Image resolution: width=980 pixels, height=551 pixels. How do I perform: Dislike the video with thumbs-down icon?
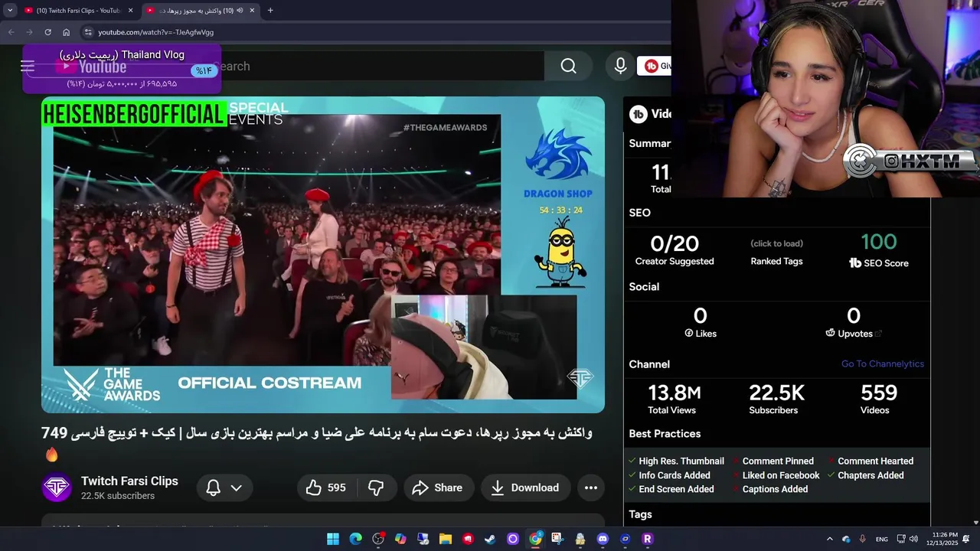[x=376, y=487]
